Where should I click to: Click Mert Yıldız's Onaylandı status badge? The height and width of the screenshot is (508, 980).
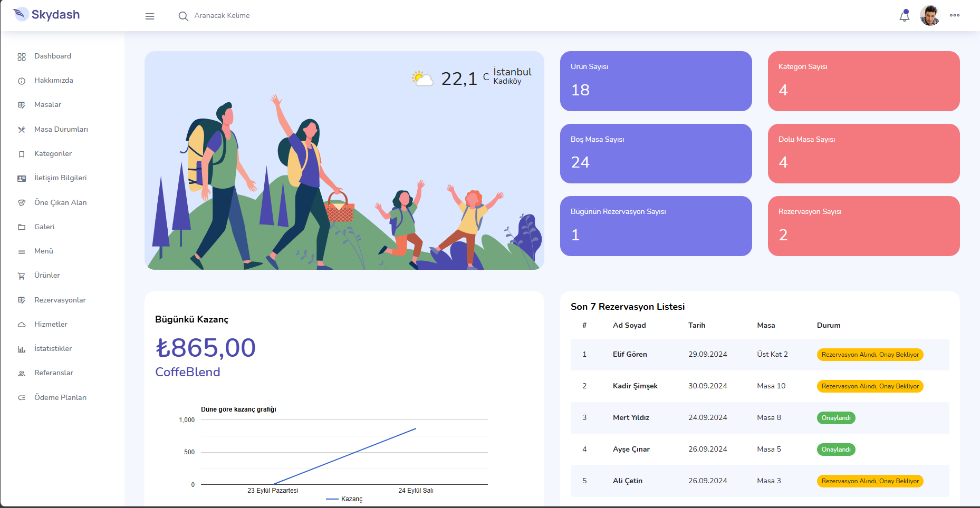point(835,418)
